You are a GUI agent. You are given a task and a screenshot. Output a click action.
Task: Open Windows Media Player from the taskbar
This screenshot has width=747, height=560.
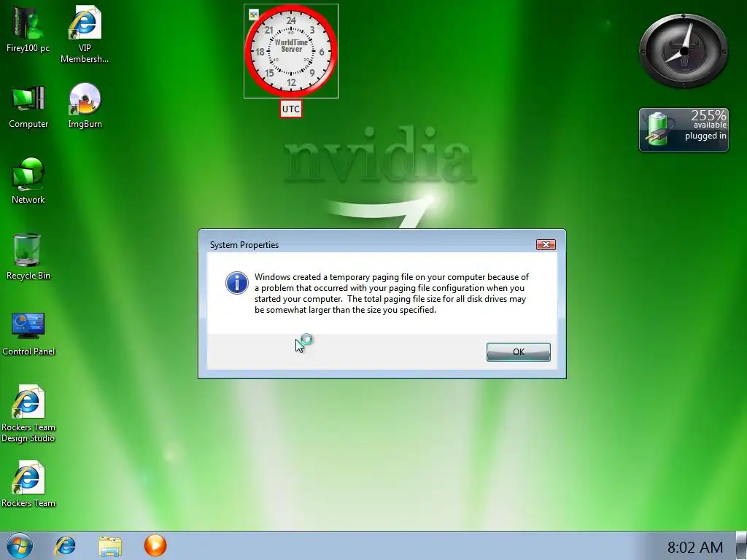[155, 545]
